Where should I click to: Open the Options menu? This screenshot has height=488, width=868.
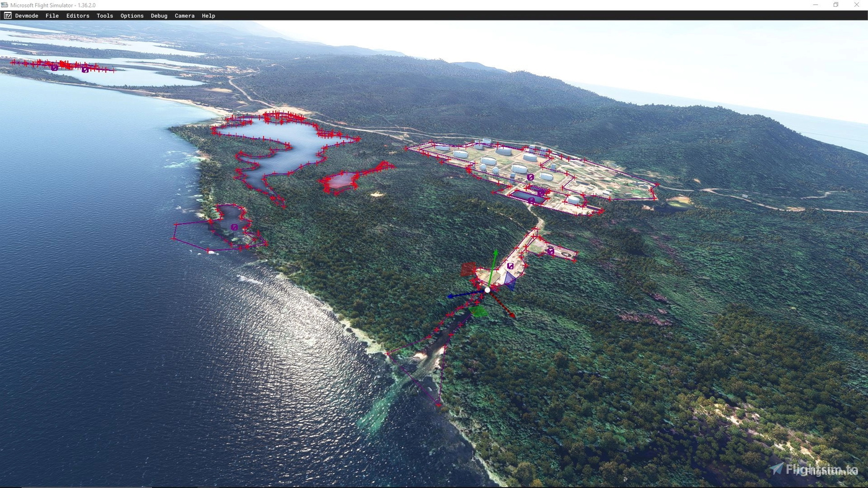tap(131, 16)
